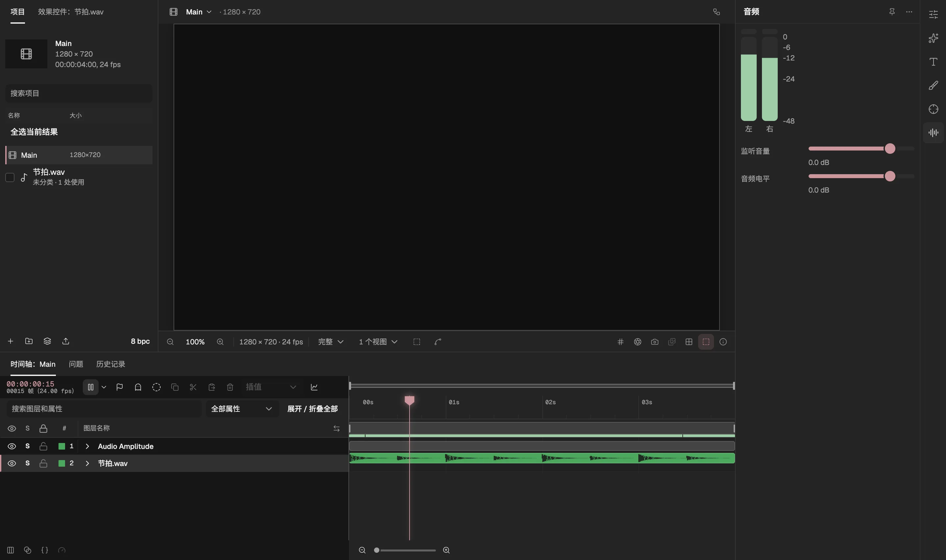The height and width of the screenshot is (560, 946).
Task: Expand the Audio Amplitude layer
Action: point(87,446)
